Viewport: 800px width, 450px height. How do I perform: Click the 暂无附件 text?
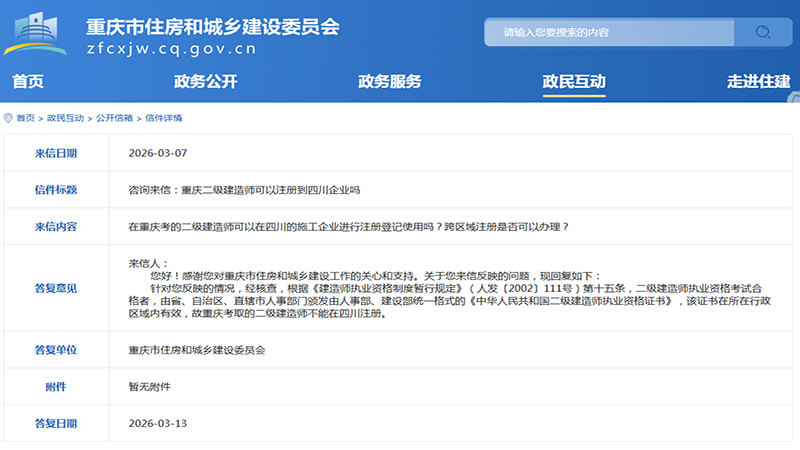pos(149,387)
